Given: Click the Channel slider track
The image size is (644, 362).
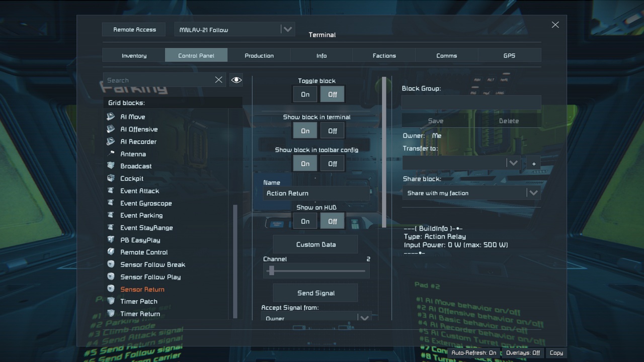Looking at the screenshot, I should [x=316, y=271].
